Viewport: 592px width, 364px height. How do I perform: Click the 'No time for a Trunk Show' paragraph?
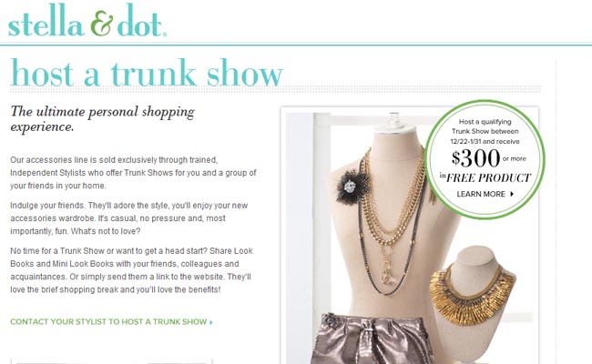pos(131,270)
